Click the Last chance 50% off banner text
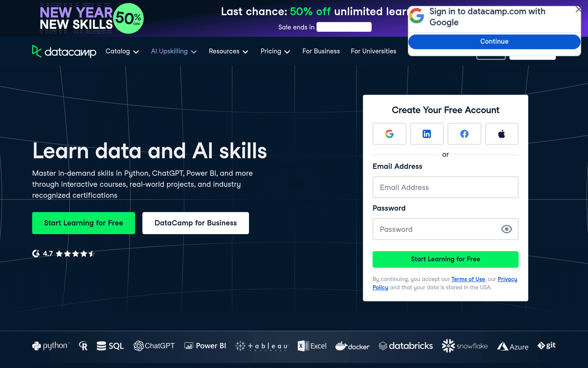 tap(315, 11)
